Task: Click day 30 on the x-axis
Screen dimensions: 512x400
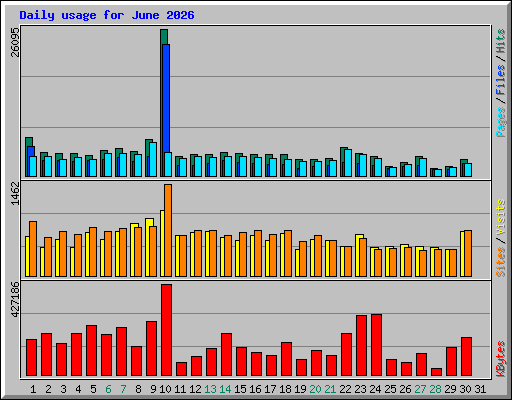Action: click(x=465, y=389)
